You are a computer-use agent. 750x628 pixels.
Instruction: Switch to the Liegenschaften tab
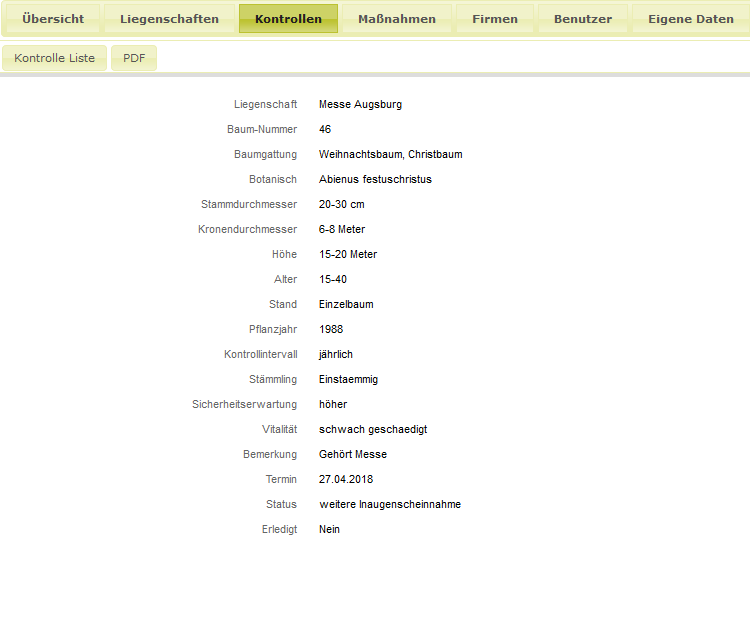[x=169, y=19]
